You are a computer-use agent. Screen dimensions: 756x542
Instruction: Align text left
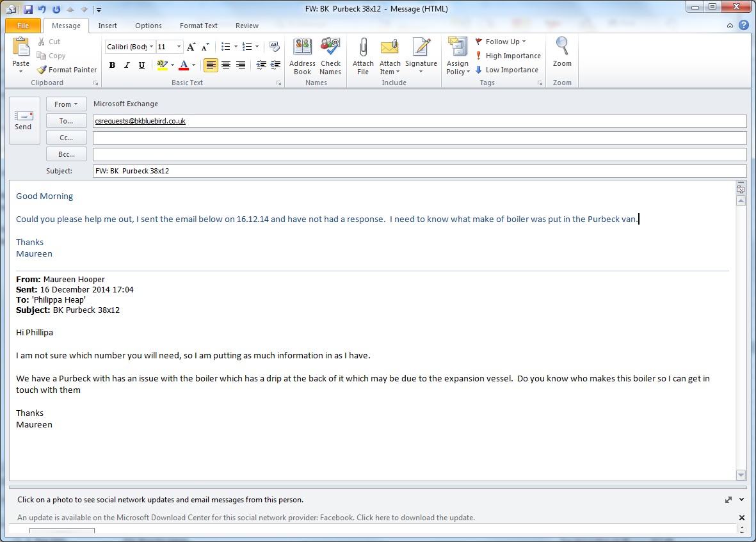[211, 65]
